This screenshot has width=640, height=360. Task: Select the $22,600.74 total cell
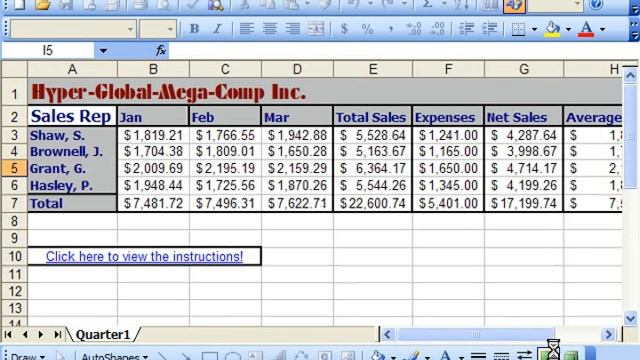click(373, 203)
